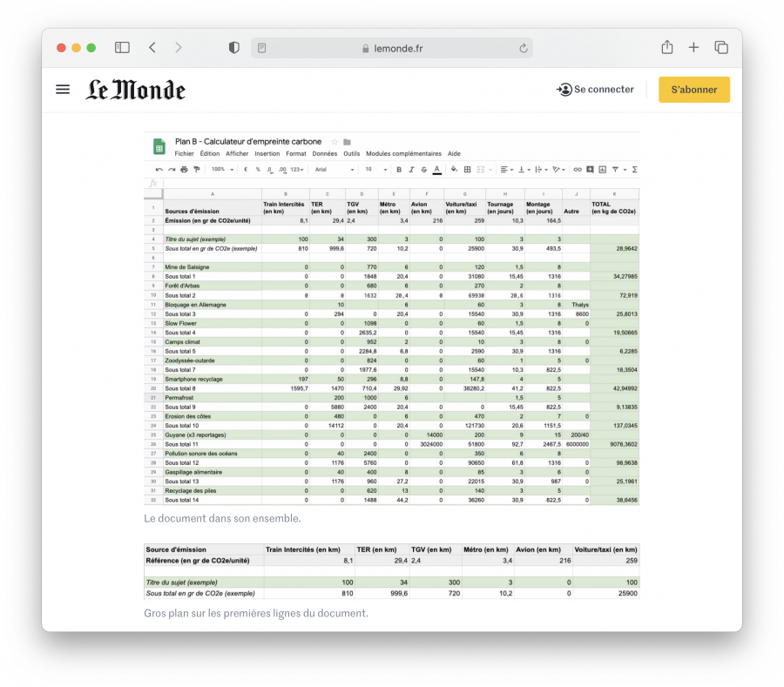Screen dimensions: 784x687
Task: Toggle italic formatting
Action: pos(411,170)
